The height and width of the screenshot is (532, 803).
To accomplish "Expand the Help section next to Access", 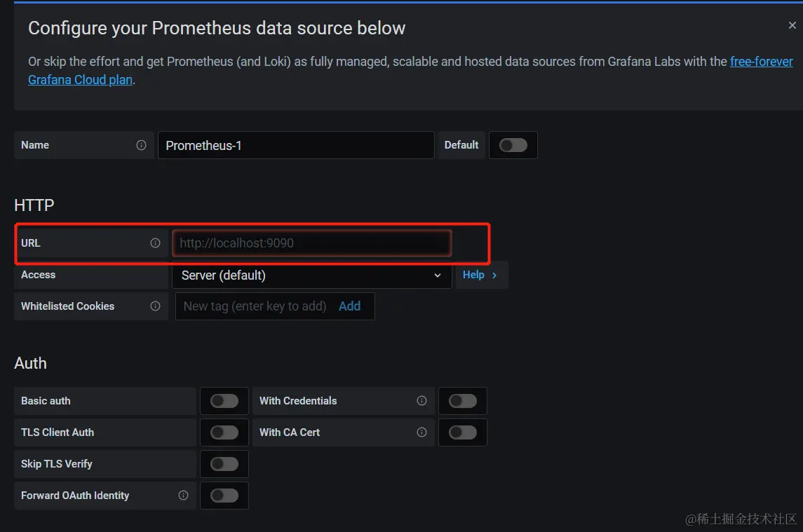I will pos(480,275).
